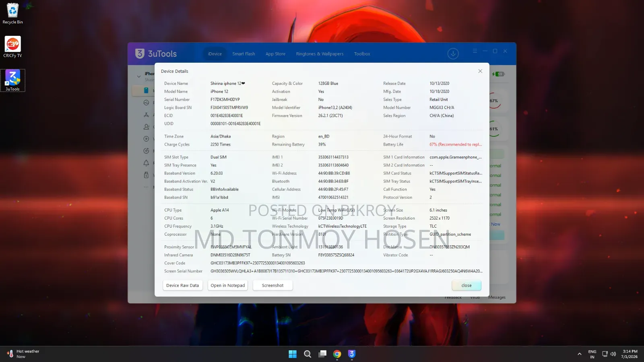Open network and volume quick settings
644x362 pixels.
(609, 354)
